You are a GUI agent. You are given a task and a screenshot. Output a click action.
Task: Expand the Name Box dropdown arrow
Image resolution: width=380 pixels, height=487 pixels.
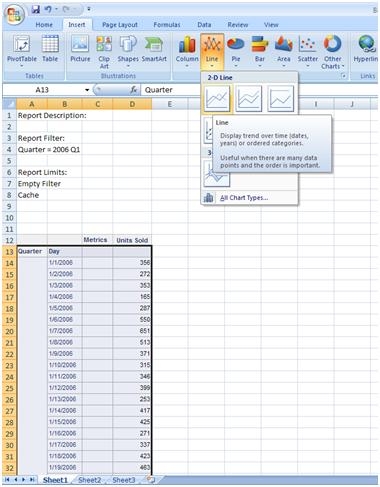click(87, 90)
